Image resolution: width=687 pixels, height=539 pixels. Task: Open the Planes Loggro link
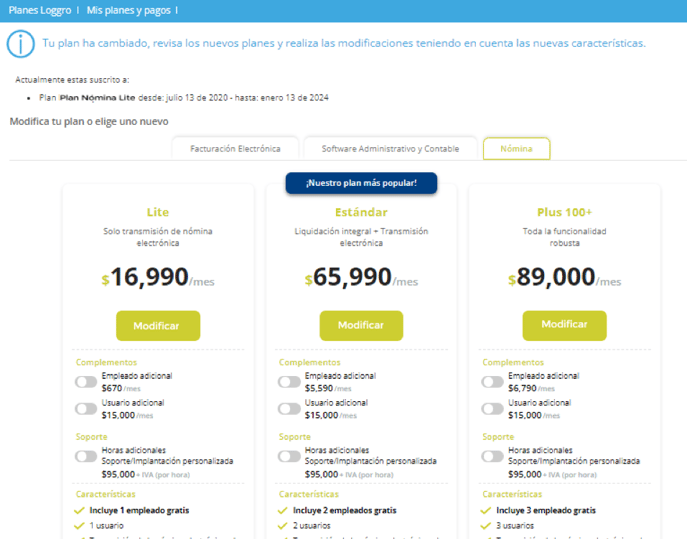click(40, 11)
